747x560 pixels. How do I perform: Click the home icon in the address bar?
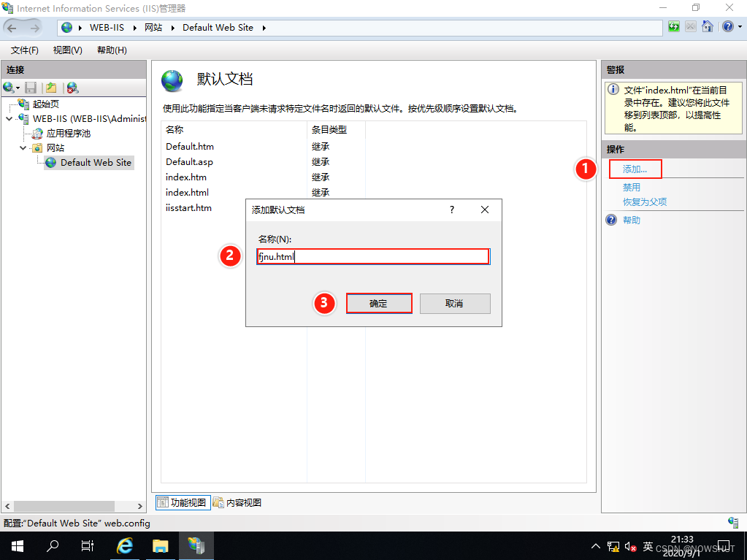point(708,26)
